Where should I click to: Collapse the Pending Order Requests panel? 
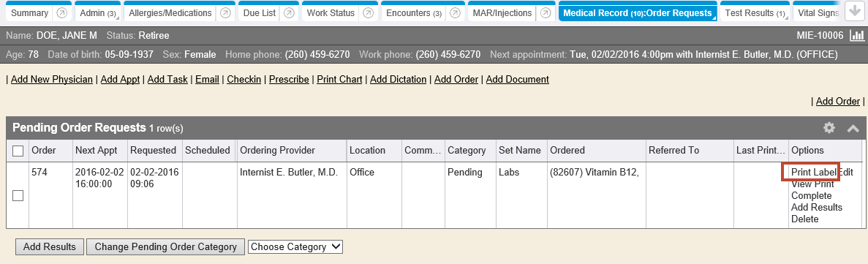pos(853,129)
